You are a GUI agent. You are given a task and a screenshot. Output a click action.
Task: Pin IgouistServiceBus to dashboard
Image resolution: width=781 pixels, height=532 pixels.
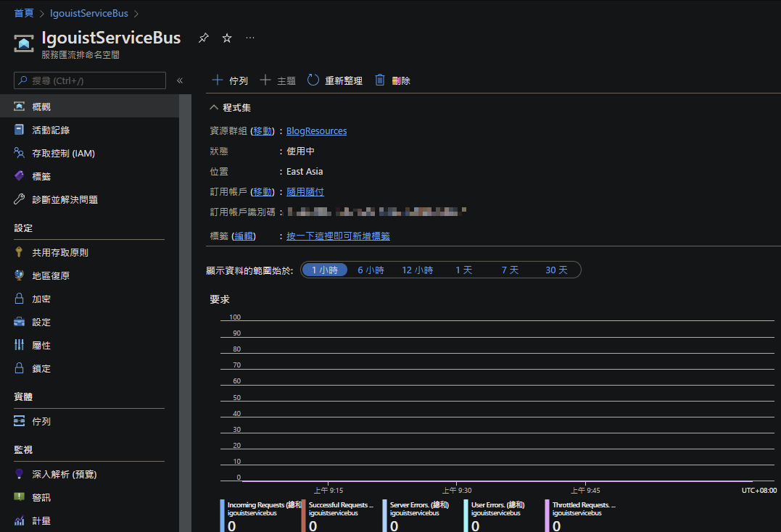(203, 38)
